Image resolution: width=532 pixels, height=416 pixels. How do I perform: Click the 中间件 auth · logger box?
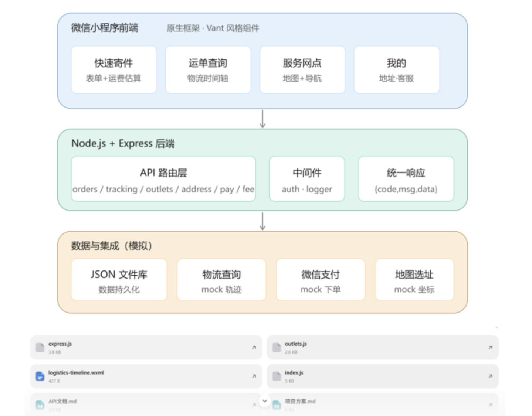pyautogui.click(x=307, y=179)
